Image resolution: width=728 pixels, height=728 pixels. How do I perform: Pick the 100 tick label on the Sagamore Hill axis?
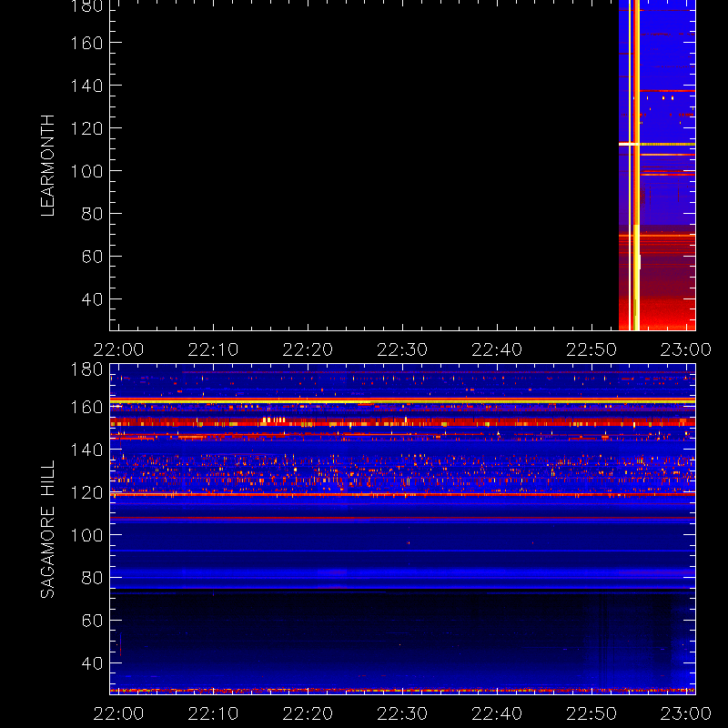click(86, 535)
